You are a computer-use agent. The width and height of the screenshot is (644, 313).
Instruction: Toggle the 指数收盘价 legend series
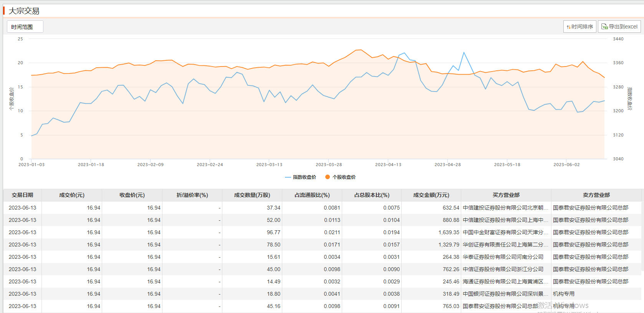pos(301,177)
